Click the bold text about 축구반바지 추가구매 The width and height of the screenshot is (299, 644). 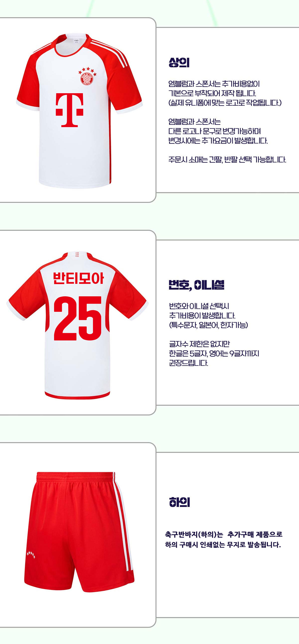[223, 540]
